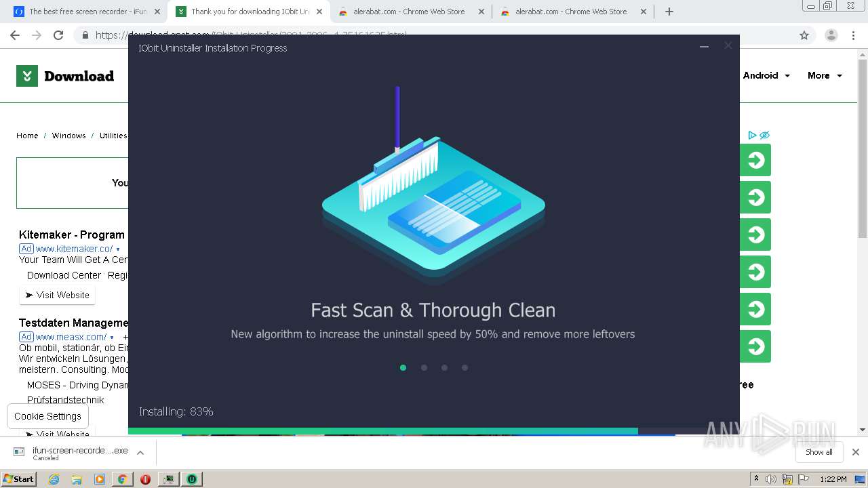868x488 pixels.
Task: Open a new browser tab with plus
Action: (x=669, y=12)
